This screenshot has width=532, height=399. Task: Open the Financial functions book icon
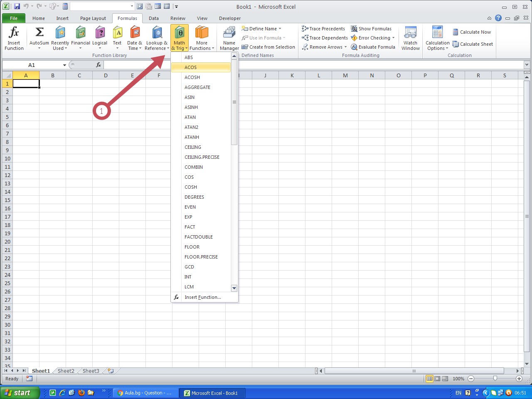(x=80, y=33)
